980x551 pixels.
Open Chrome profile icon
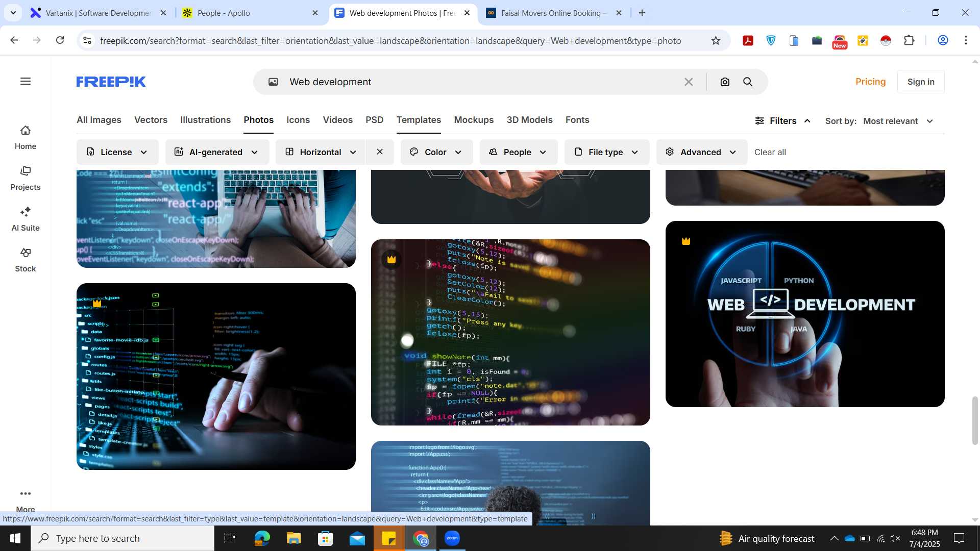tap(943, 40)
